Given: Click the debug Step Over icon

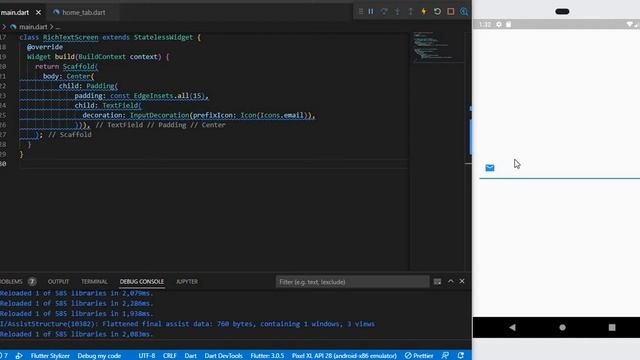Looking at the screenshot, I should pyautogui.click(x=384, y=12).
